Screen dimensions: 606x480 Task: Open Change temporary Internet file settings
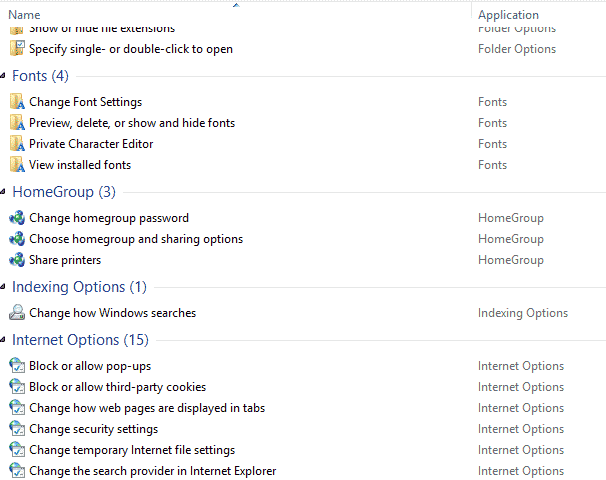coord(132,450)
